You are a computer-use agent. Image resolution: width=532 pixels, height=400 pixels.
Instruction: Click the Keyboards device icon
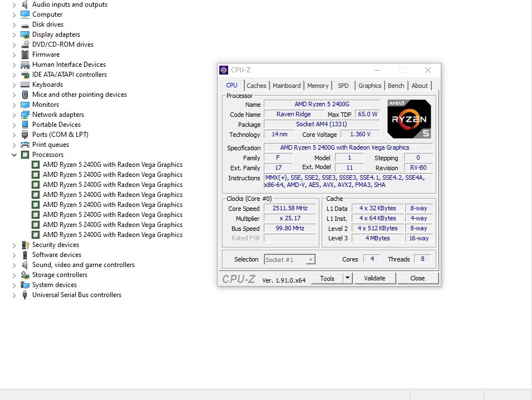tap(25, 85)
